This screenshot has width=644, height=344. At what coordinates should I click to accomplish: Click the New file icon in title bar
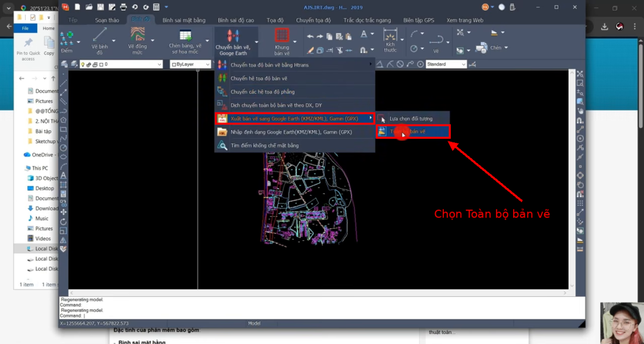coord(77,7)
